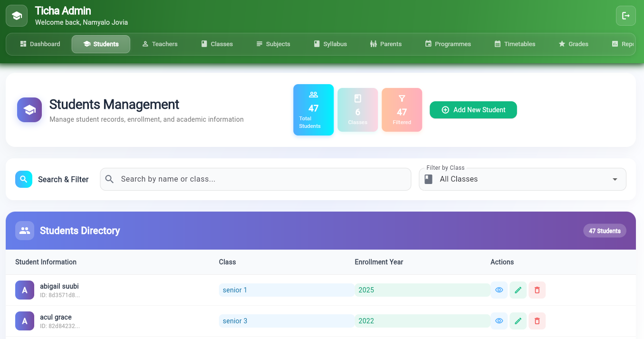Screen dimensions: 644x339
Task: Select the senior 1 class label
Action: [x=235, y=290]
